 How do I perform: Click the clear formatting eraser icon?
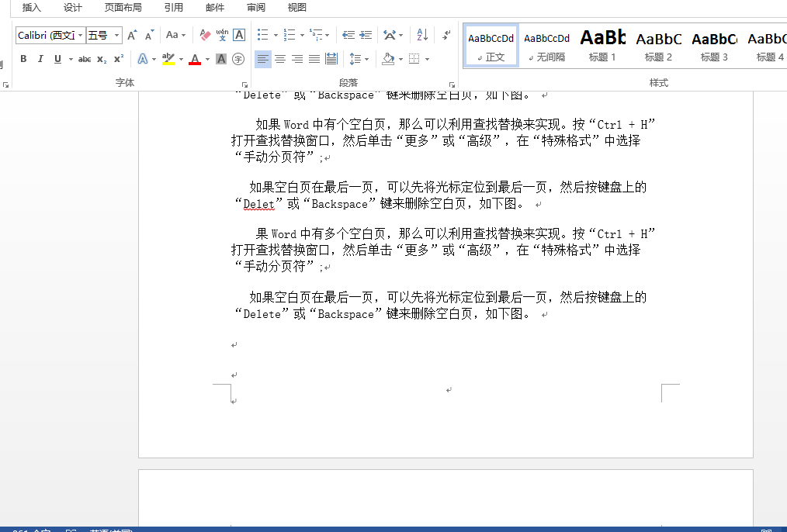(x=205, y=35)
